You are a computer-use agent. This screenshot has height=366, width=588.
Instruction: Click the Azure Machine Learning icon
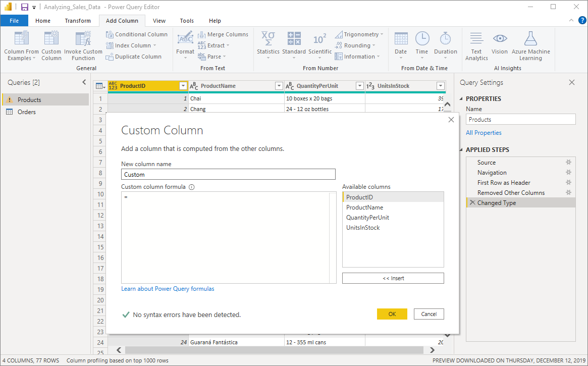pyautogui.click(x=531, y=45)
